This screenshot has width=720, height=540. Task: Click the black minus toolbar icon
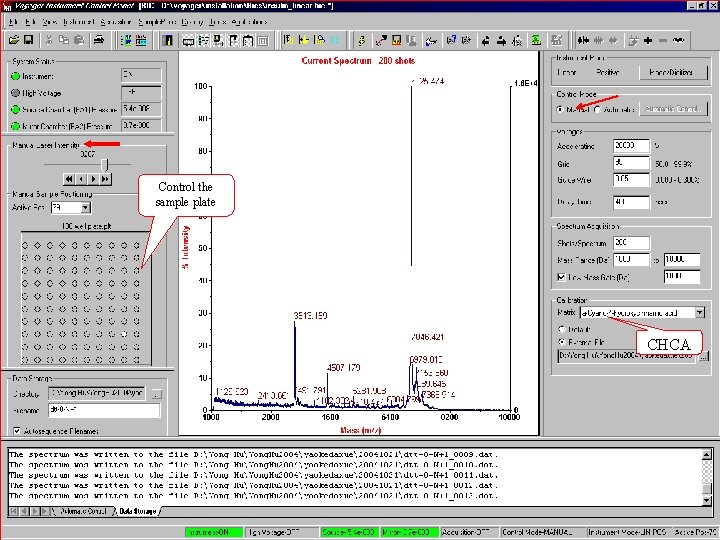[663, 40]
